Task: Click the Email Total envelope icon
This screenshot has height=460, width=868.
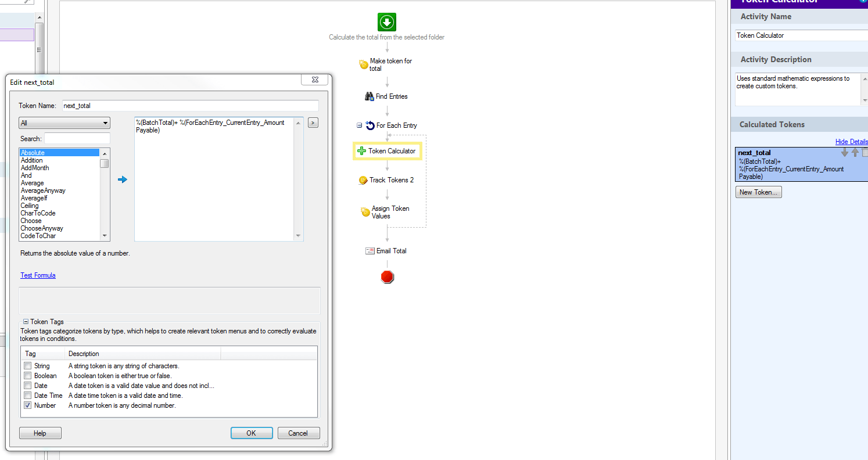Action: point(370,251)
